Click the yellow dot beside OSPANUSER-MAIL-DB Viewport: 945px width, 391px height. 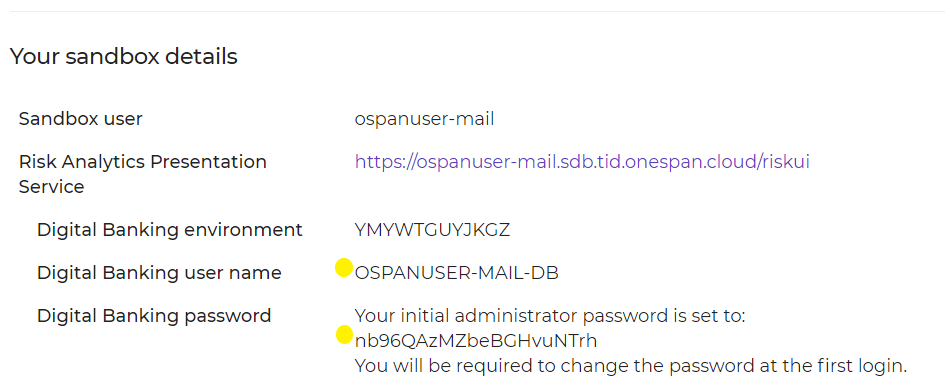pos(344,267)
